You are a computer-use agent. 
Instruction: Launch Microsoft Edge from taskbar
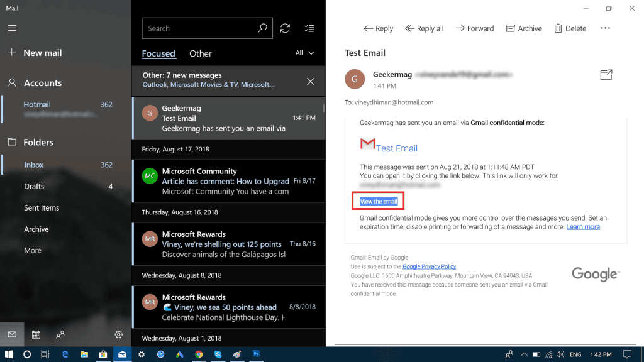tap(65, 354)
